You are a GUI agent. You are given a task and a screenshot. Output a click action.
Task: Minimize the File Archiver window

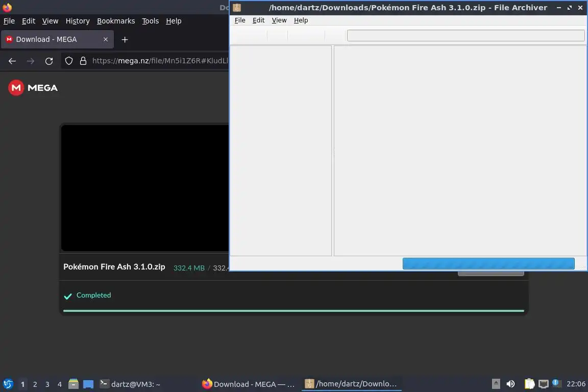(559, 8)
